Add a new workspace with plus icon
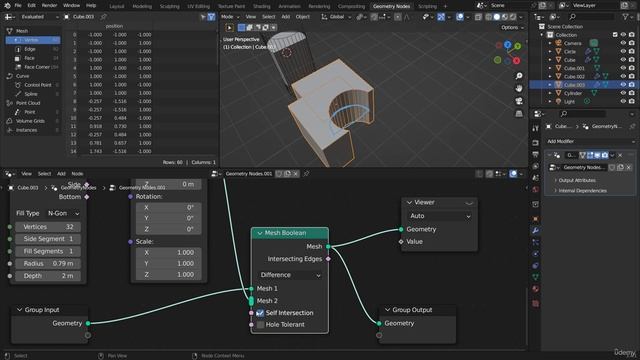 [445, 6]
